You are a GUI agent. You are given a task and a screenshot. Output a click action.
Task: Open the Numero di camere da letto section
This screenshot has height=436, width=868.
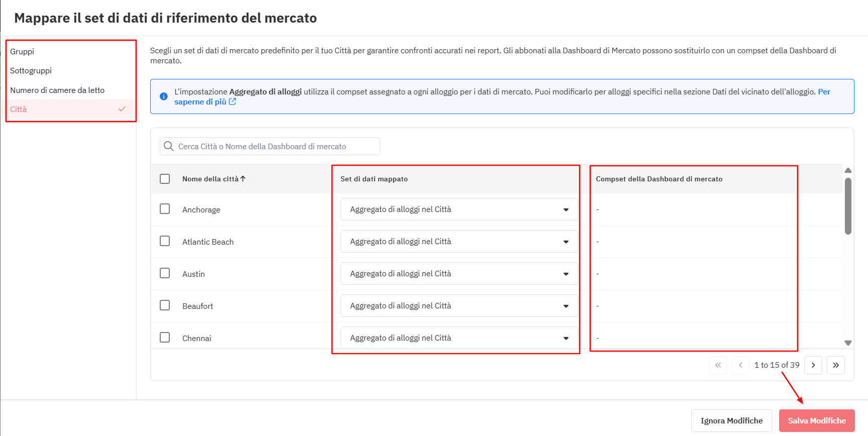[x=57, y=90]
